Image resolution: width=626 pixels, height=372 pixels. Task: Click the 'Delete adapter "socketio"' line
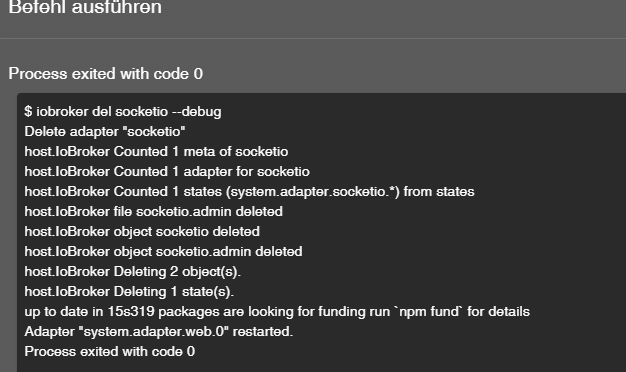click(105, 131)
